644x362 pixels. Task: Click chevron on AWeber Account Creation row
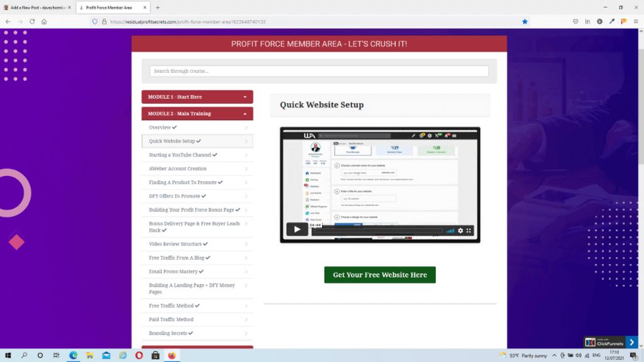(x=246, y=168)
